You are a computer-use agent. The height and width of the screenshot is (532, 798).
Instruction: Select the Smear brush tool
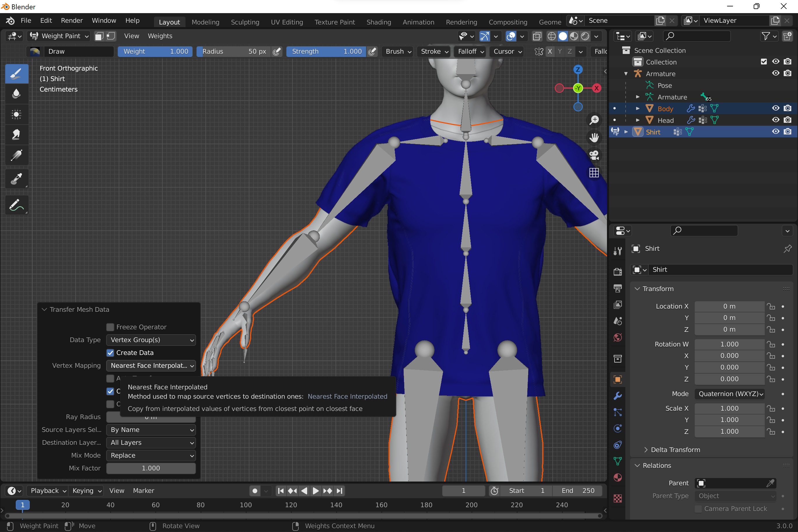17,134
